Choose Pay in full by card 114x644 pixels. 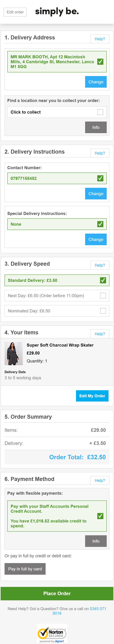pyautogui.click(x=25, y=569)
